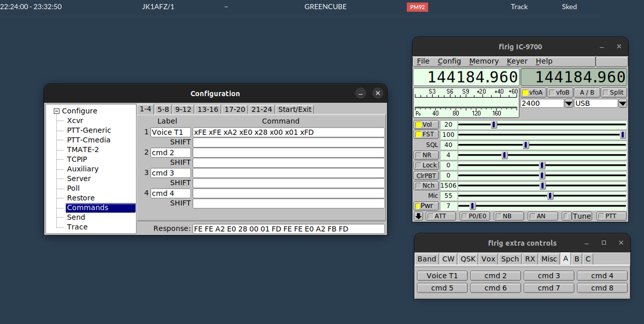Image resolution: width=644 pixels, height=324 pixels.
Task: Open flrig Memory menu
Action: [x=484, y=61]
